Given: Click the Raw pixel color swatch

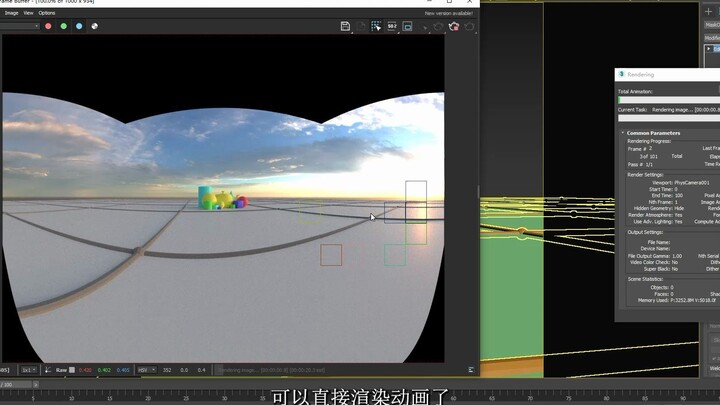Looking at the screenshot, I should pyautogui.click(x=72, y=370).
